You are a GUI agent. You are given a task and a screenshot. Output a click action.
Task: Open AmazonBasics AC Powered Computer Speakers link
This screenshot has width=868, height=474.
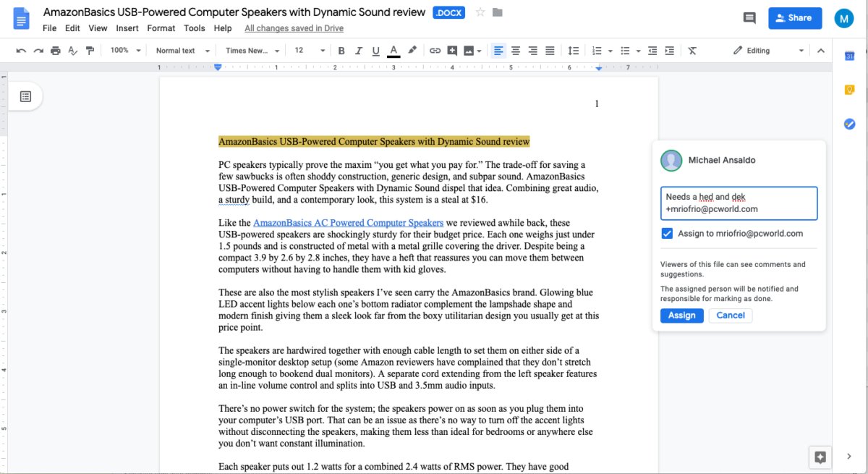(x=348, y=223)
